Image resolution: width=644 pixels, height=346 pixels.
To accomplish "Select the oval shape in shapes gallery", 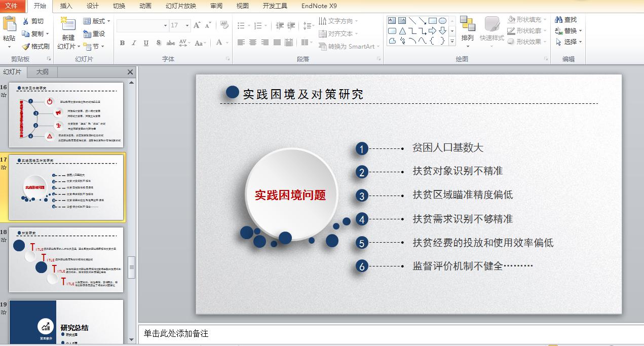I will point(442,21).
